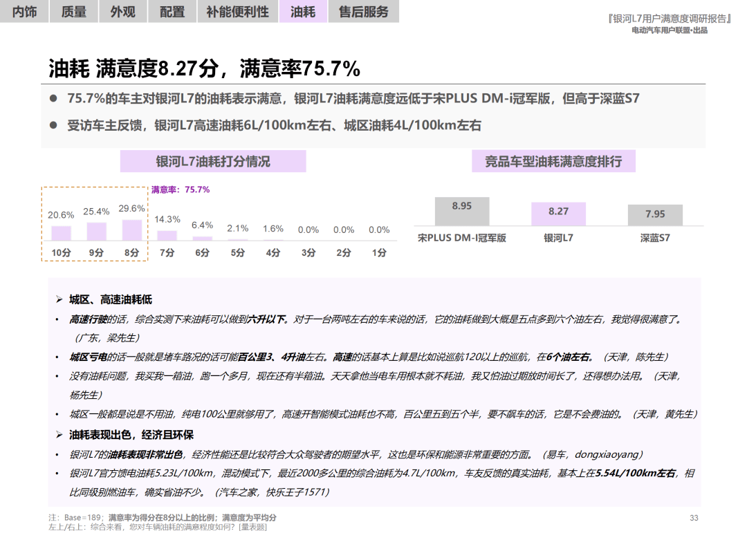The image size is (747, 560).
Task: Click the gray 7.95 bar for 深蓝S7
Action: (x=655, y=215)
